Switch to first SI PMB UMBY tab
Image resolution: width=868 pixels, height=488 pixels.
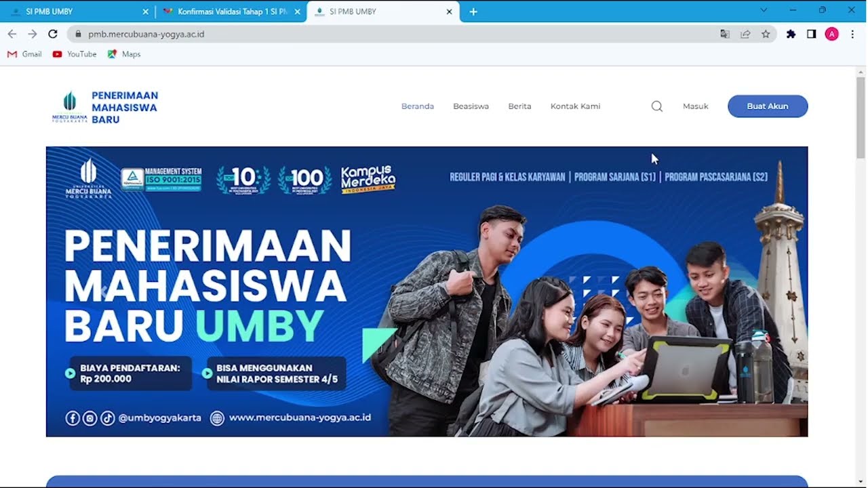pos(77,12)
